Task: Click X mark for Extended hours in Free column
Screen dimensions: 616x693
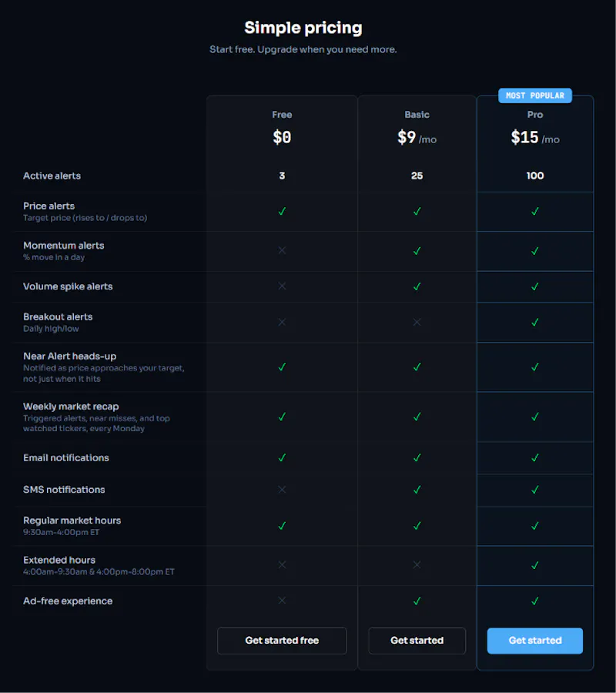Action: (282, 565)
